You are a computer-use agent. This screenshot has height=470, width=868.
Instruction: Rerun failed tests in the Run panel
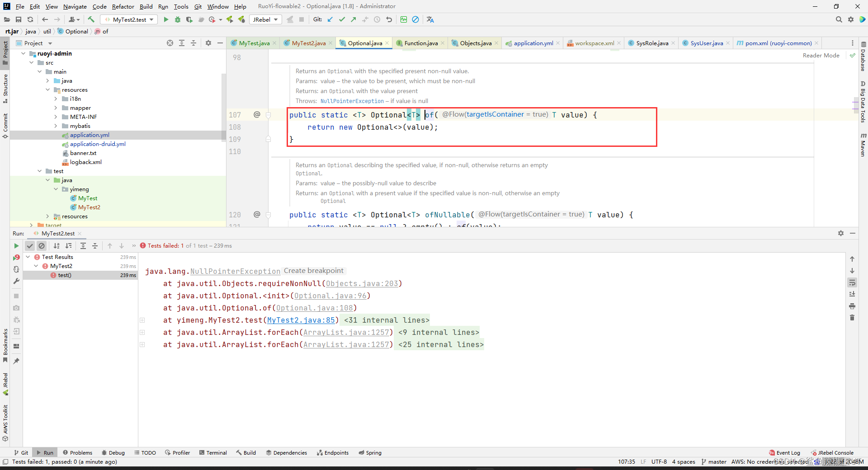(x=16, y=257)
